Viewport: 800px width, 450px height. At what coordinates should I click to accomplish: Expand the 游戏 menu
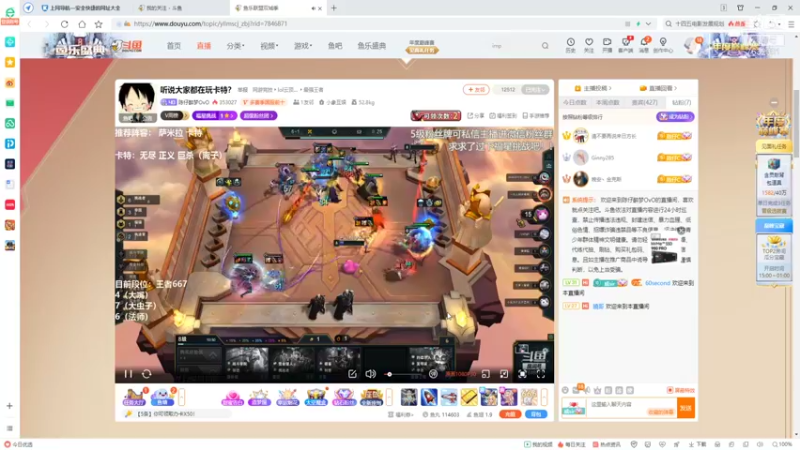pyautogui.click(x=303, y=45)
